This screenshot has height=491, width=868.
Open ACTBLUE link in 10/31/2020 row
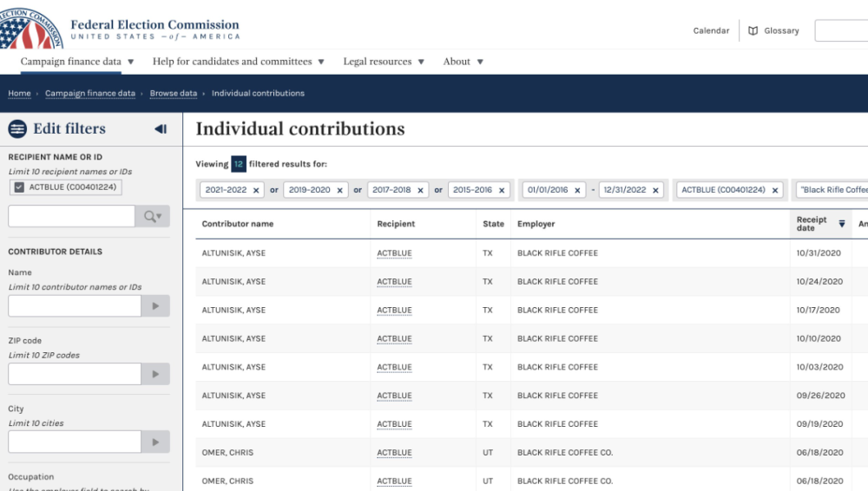[x=394, y=253]
